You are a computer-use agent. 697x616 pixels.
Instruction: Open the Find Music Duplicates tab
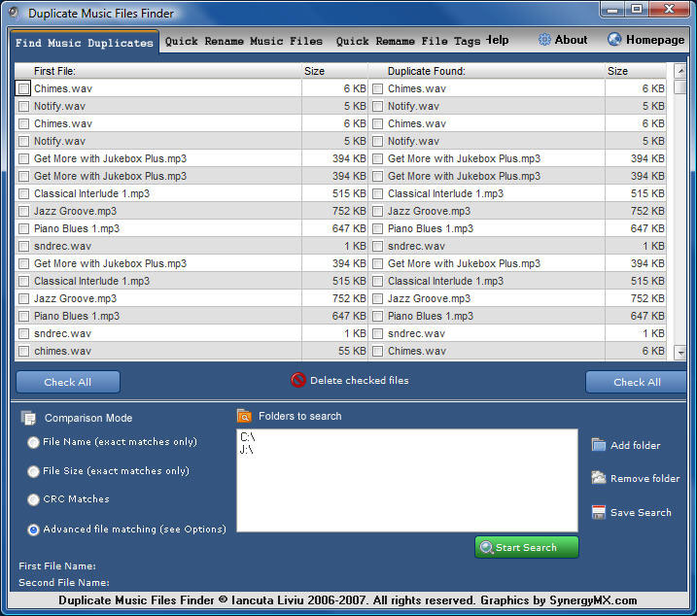[x=84, y=43]
